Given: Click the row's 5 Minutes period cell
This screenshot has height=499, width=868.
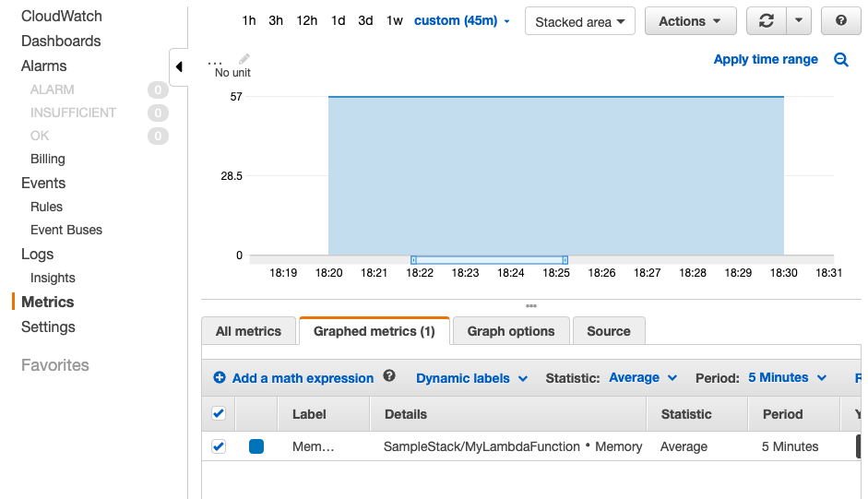Looking at the screenshot, I should tap(790, 446).
